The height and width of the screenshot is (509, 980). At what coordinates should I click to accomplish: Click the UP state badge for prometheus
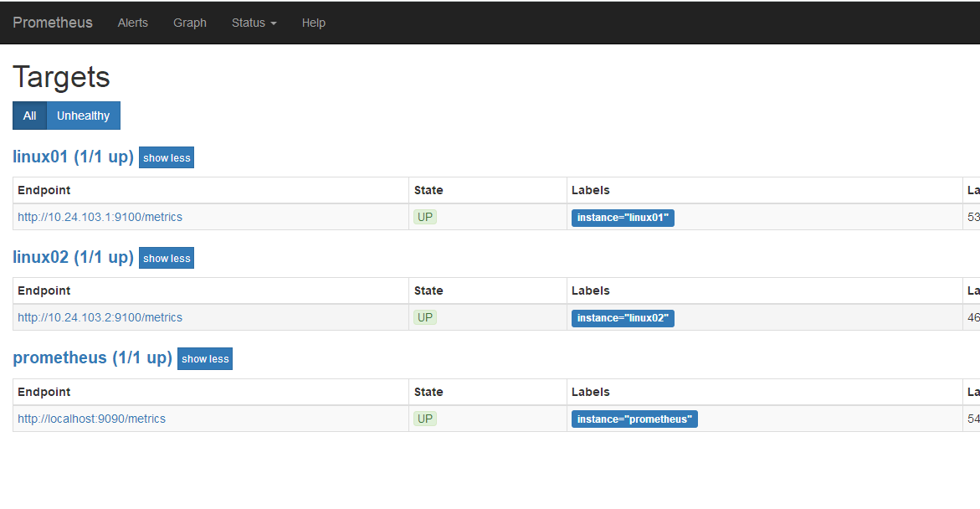tap(425, 419)
